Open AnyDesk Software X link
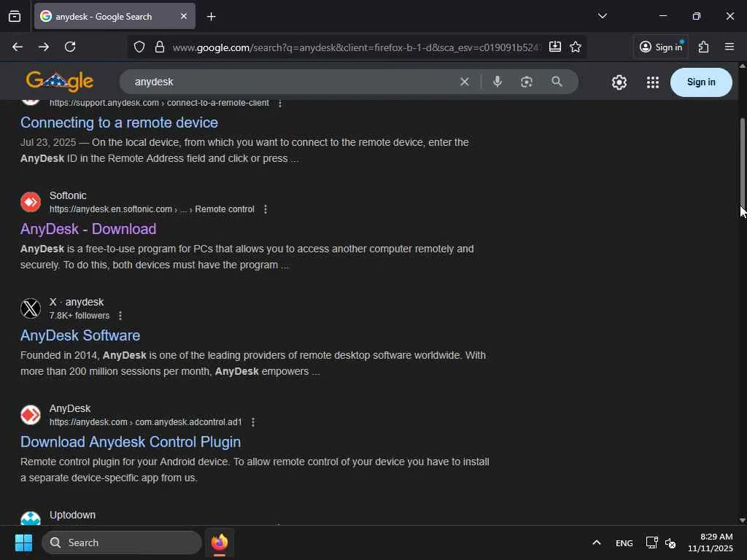Viewport: 747px width, 560px height. click(x=80, y=335)
